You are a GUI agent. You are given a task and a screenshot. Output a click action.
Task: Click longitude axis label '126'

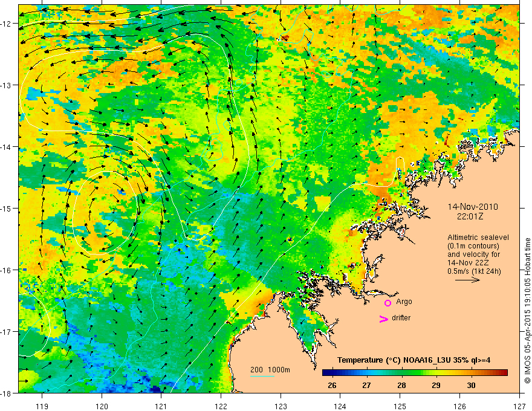pyautogui.click(x=459, y=406)
